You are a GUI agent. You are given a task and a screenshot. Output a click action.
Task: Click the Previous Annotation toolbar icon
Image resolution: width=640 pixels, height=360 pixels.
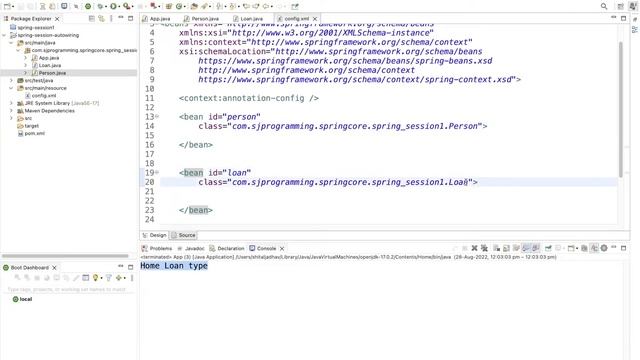pyautogui.click(x=233, y=6)
